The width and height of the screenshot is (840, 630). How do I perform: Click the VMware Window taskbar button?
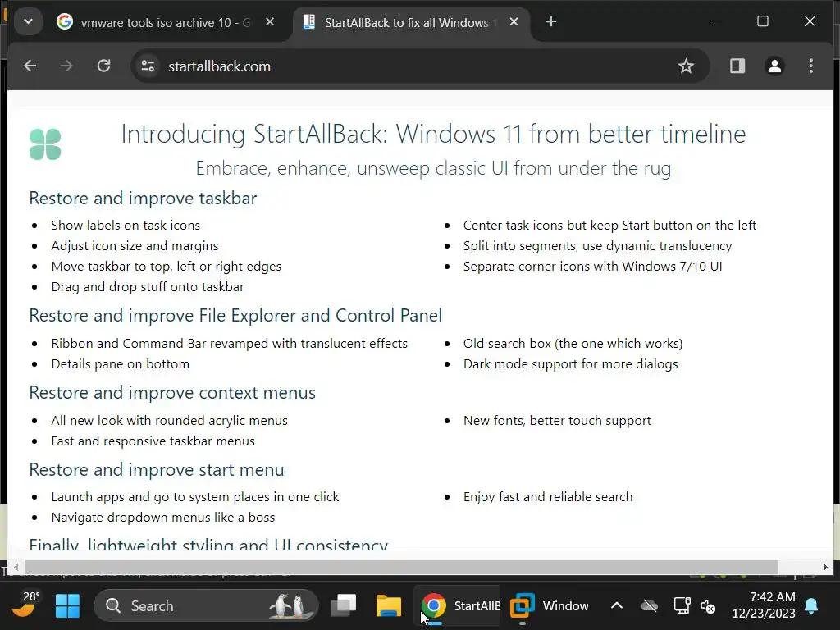[549, 606]
